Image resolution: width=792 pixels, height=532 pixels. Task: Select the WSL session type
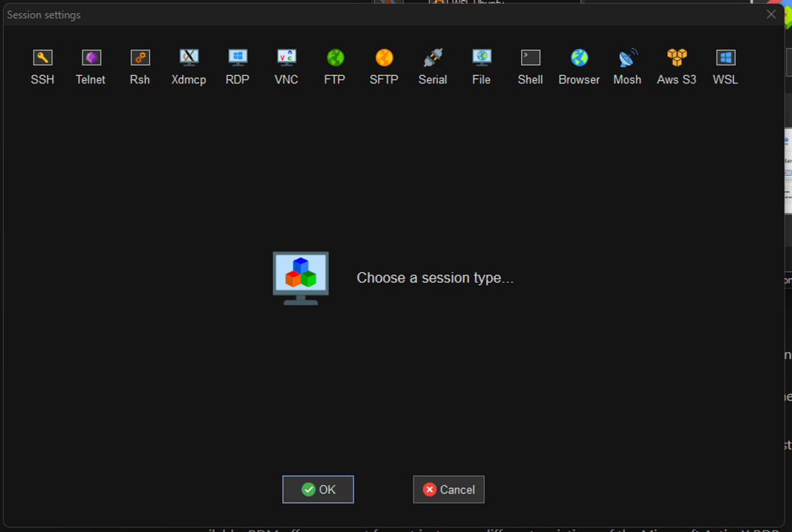pyautogui.click(x=726, y=58)
